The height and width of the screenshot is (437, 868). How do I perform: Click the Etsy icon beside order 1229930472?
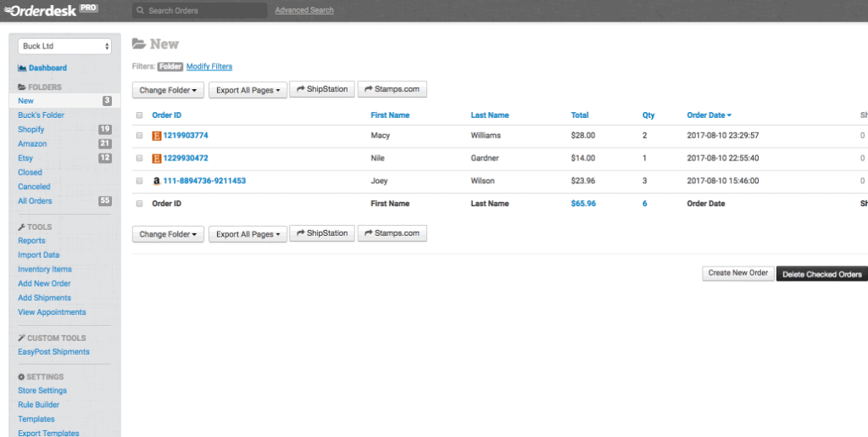click(156, 159)
